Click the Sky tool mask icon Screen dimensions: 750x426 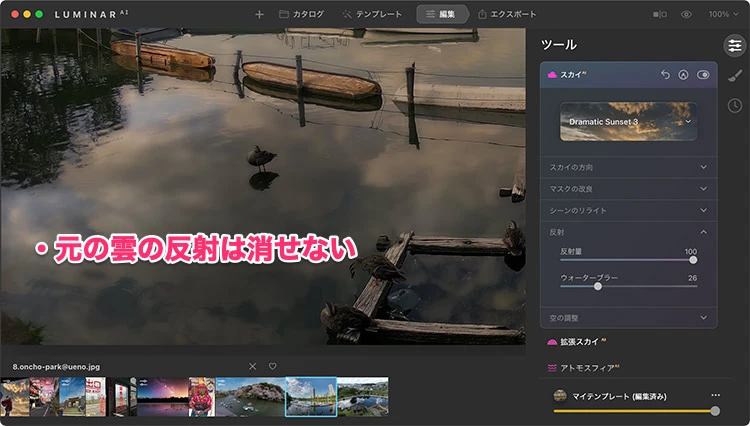click(x=683, y=75)
